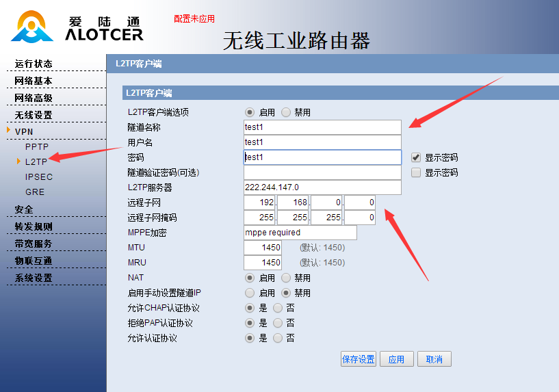Select 禁用 for L2TP客户端选项

tap(286, 112)
